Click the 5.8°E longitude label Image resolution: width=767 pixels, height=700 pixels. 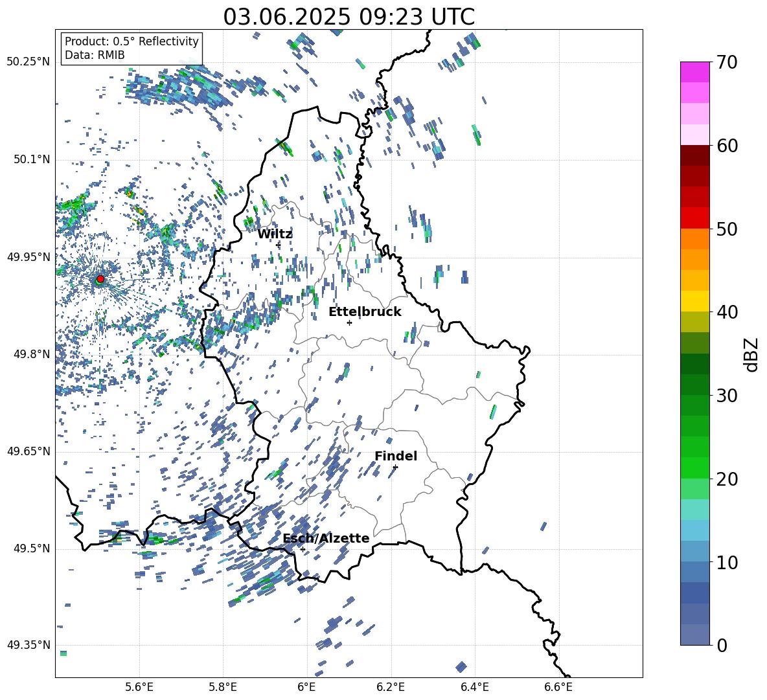[223, 687]
